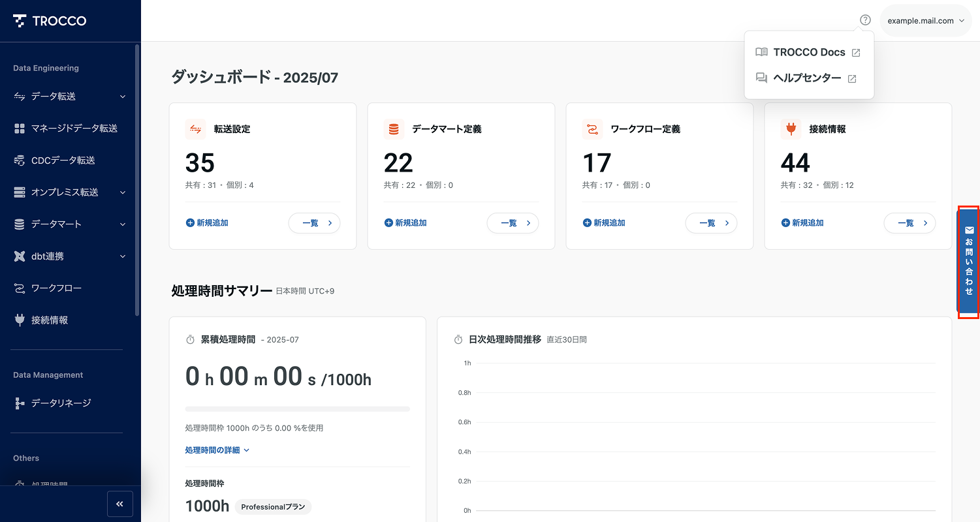The height and width of the screenshot is (522, 980).
Task: Open TROCCO Docs from help menu
Action: point(808,52)
